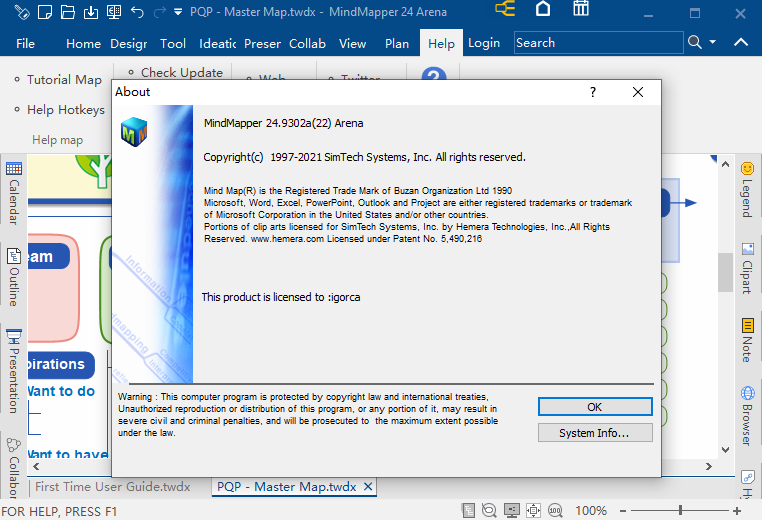Open the Collaboration side panel
This screenshot has width=762, height=520.
(x=14, y=468)
